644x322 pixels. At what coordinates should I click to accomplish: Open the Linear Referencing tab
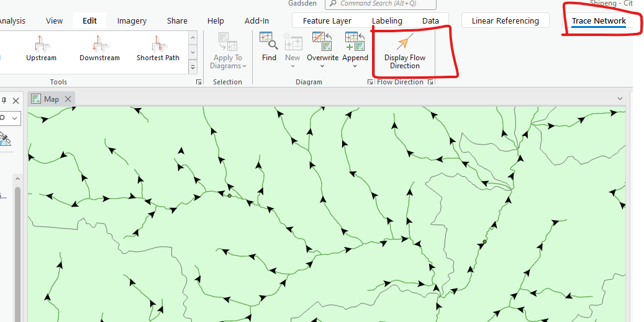(x=505, y=21)
